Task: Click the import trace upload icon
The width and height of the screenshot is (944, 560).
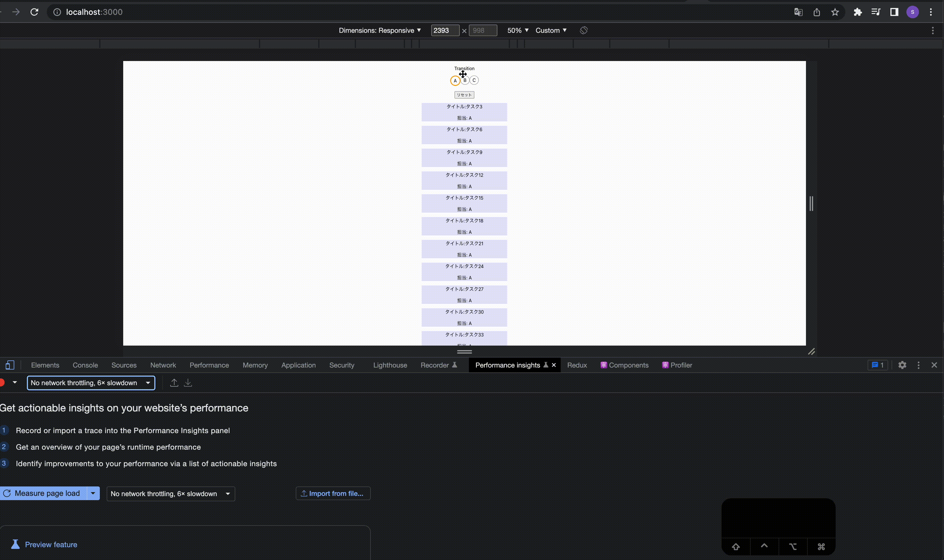Action: point(174,383)
